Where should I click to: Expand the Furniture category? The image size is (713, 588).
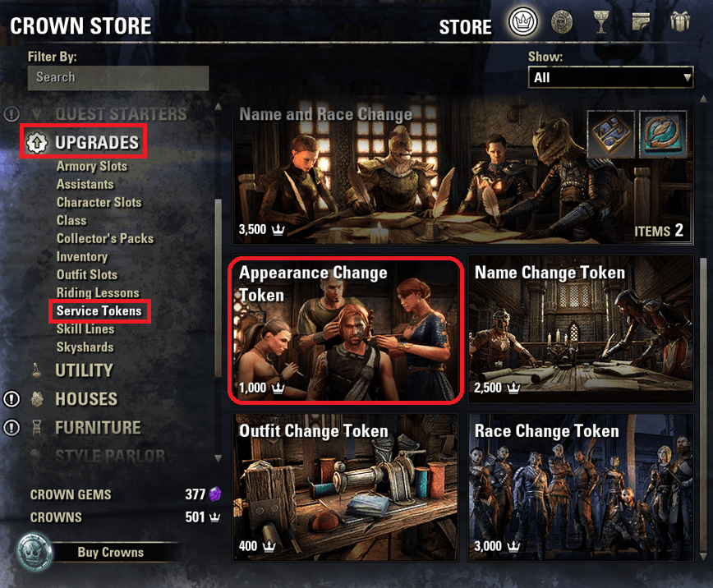pyautogui.click(x=97, y=428)
